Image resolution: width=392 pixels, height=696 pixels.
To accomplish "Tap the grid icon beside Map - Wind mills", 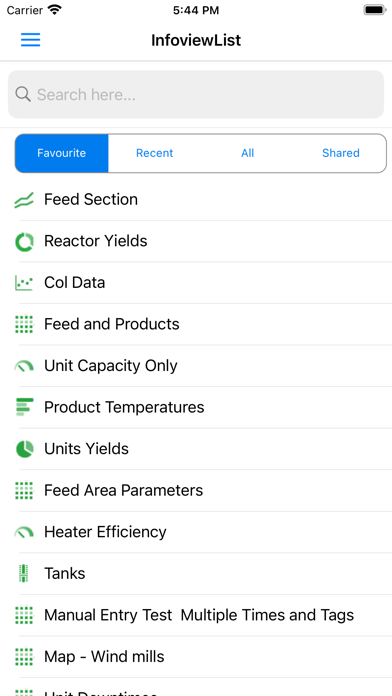I will (24, 657).
